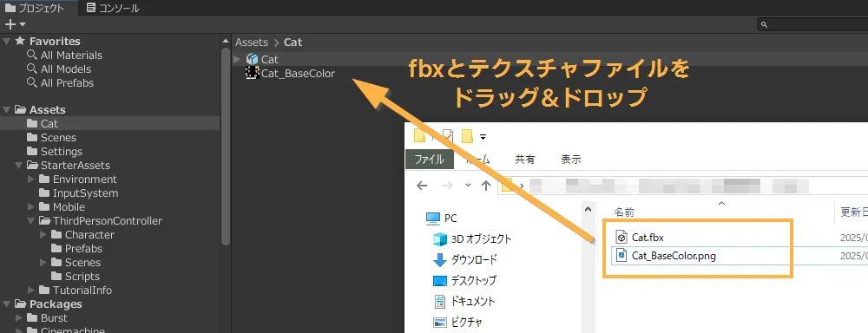The image size is (868, 333).
Task: Click the Cat.fbx file icon
Action: click(x=621, y=238)
